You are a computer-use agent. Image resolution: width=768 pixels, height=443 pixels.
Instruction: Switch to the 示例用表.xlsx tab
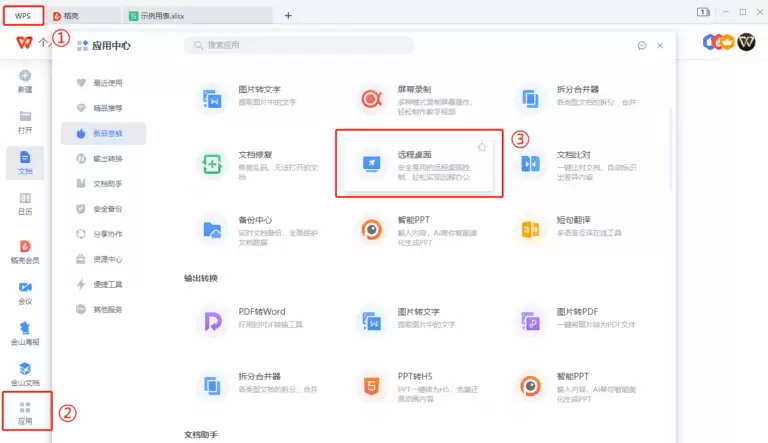coord(198,16)
